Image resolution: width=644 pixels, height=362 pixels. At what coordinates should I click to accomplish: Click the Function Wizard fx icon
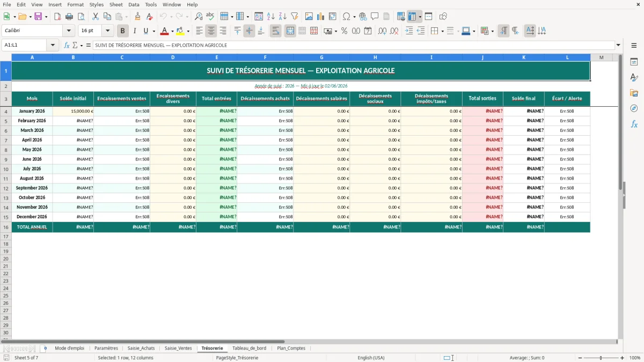pyautogui.click(x=67, y=46)
